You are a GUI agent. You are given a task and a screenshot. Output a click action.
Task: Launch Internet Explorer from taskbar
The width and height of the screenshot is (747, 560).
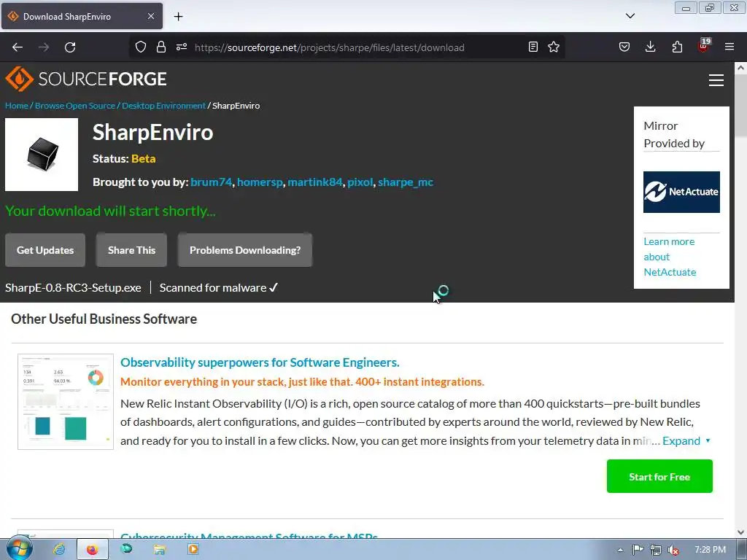pyautogui.click(x=59, y=550)
